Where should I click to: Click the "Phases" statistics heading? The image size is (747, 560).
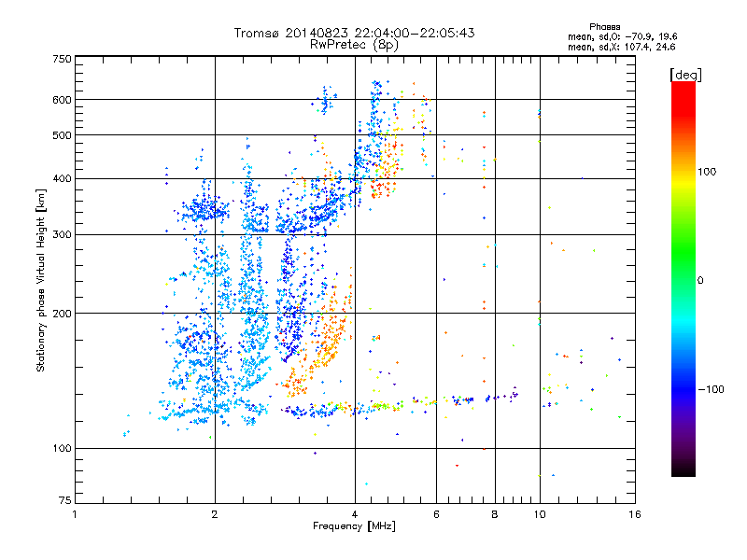click(x=604, y=27)
